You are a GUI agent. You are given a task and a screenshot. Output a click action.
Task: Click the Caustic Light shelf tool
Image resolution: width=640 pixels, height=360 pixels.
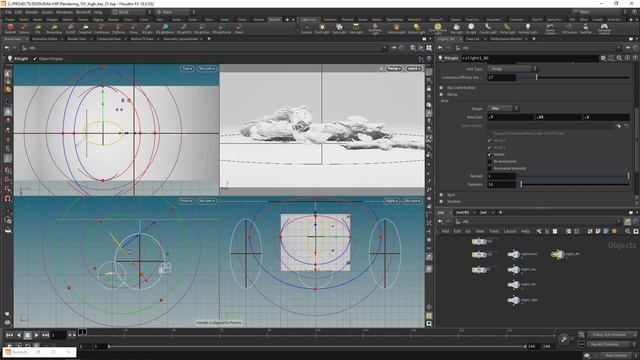488,29
